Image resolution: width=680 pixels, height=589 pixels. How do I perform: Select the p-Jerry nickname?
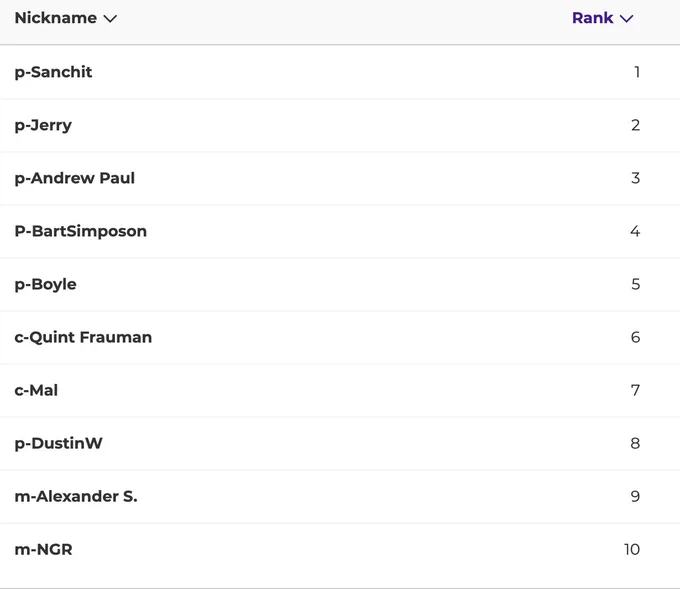tap(43, 125)
